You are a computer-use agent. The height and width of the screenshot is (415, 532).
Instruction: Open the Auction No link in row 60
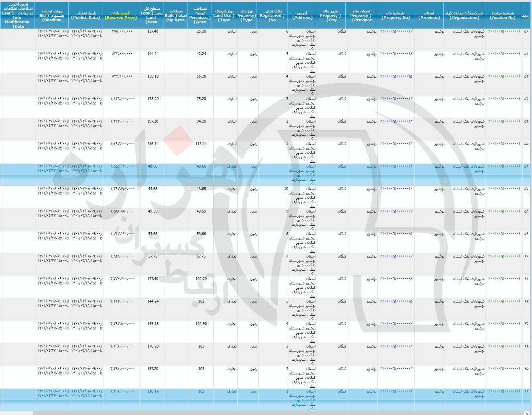pos(504,256)
